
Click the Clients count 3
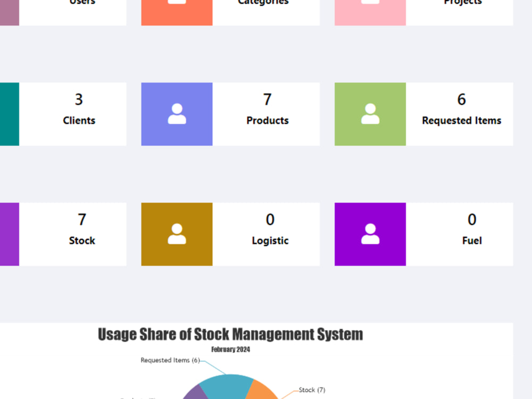pyautogui.click(x=79, y=99)
